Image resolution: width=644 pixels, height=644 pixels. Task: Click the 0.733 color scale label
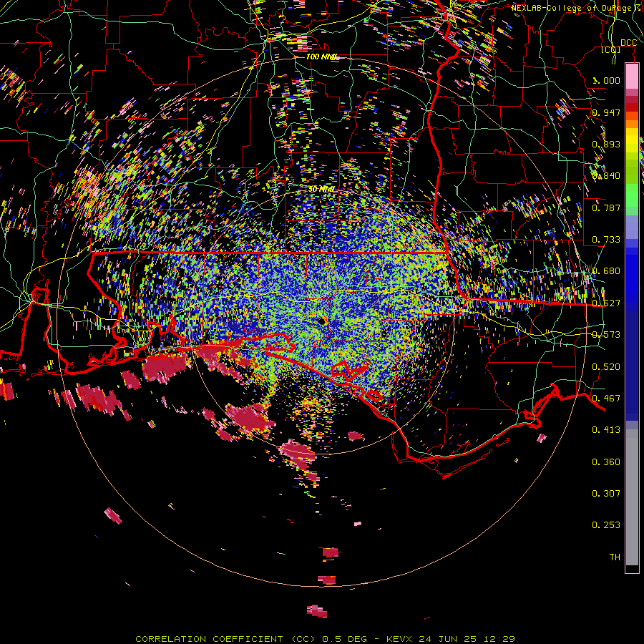click(606, 240)
